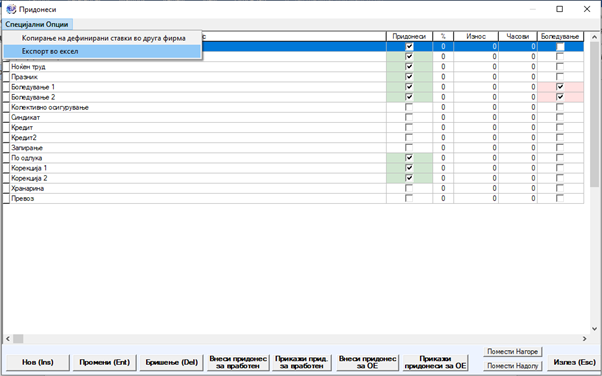
Task: Uncheck Боледување column checkbox for Боледување 1
Action: [560, 87]
